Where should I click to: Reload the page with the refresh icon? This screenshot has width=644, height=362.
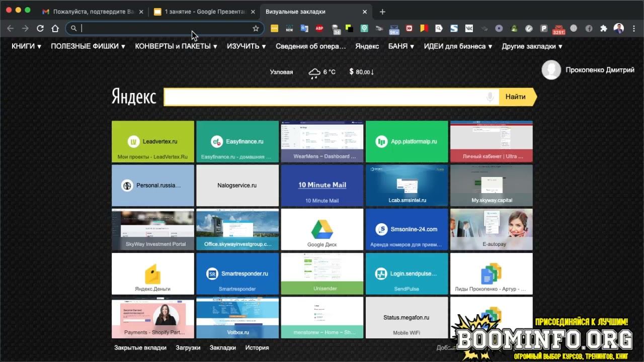40,29
